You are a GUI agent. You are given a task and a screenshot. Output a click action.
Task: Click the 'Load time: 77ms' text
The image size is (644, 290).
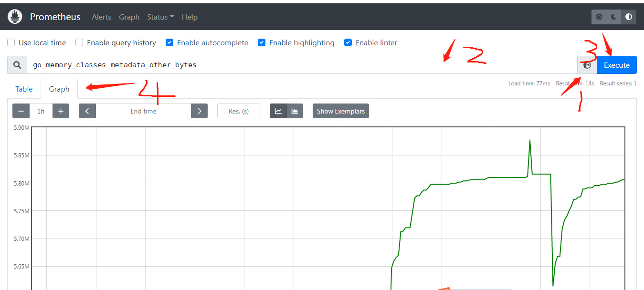529,83
